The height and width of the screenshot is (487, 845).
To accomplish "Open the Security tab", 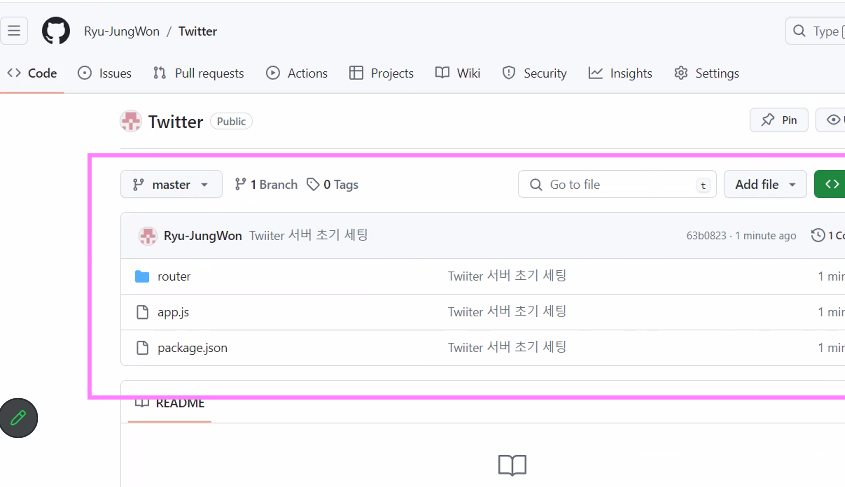I will point(534,73).
